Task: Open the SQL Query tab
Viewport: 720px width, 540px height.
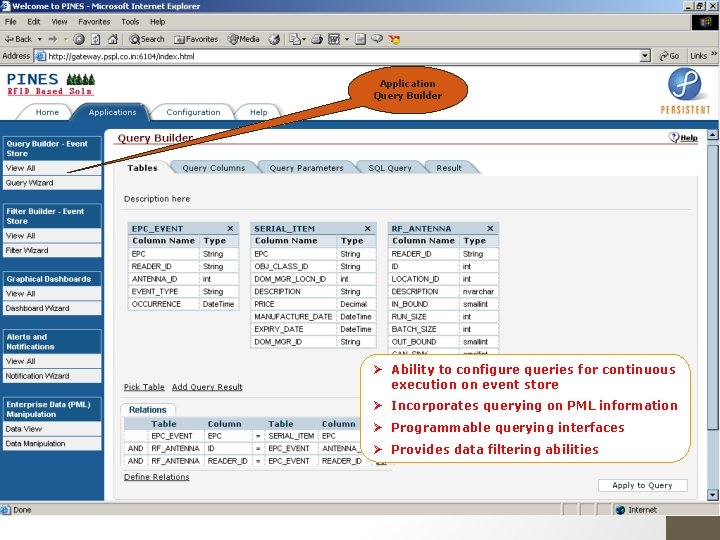Action: point(390,168)
